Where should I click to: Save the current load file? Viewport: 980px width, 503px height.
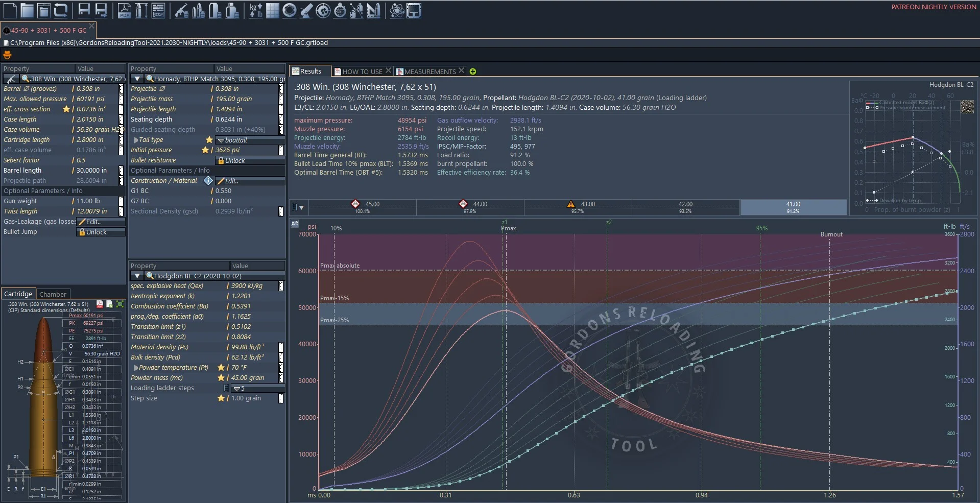click(x=84, y=10)
